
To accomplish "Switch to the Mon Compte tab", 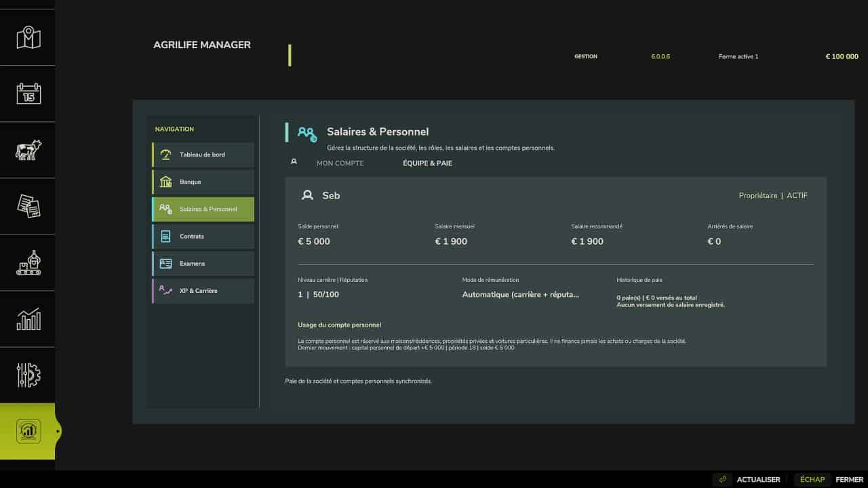I will pos(340,163).
